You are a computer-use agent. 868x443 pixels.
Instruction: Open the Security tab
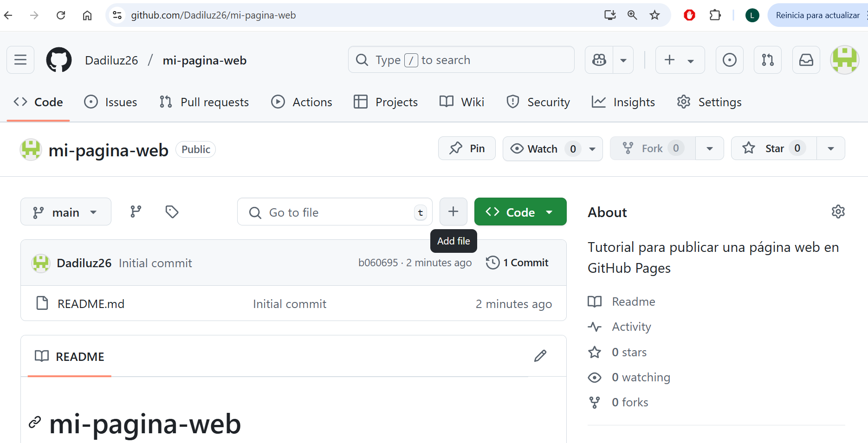click(x=538, y=102)
